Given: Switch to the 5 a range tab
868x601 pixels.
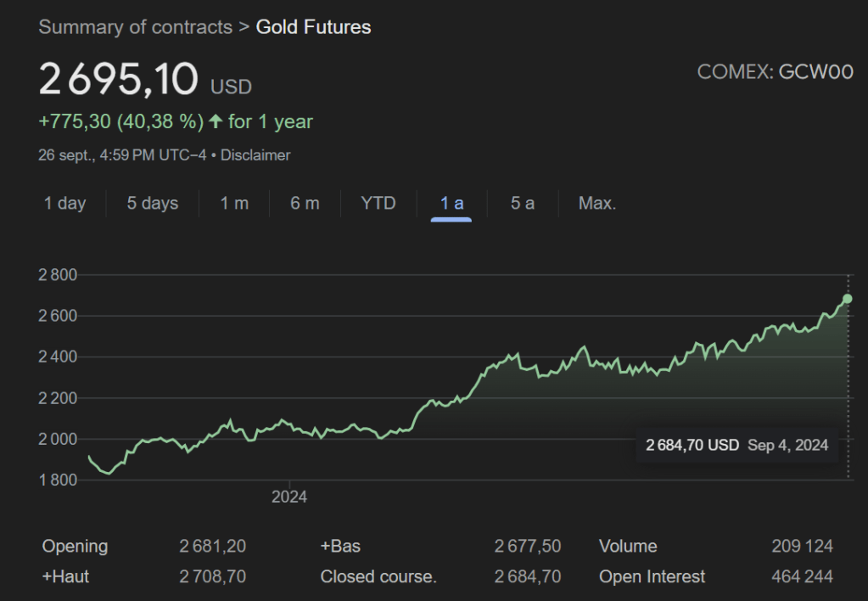Looking at the screenshot, I should pos(523,204).
